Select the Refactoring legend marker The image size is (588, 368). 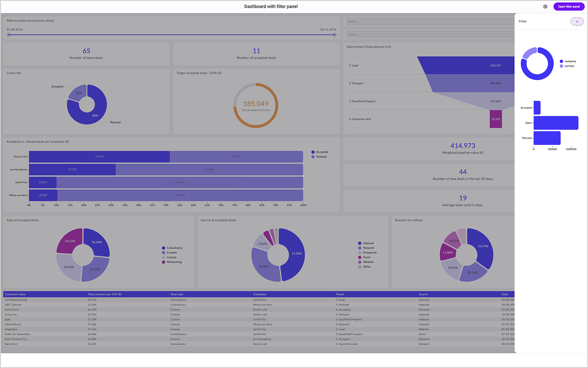tap(163, 262)
